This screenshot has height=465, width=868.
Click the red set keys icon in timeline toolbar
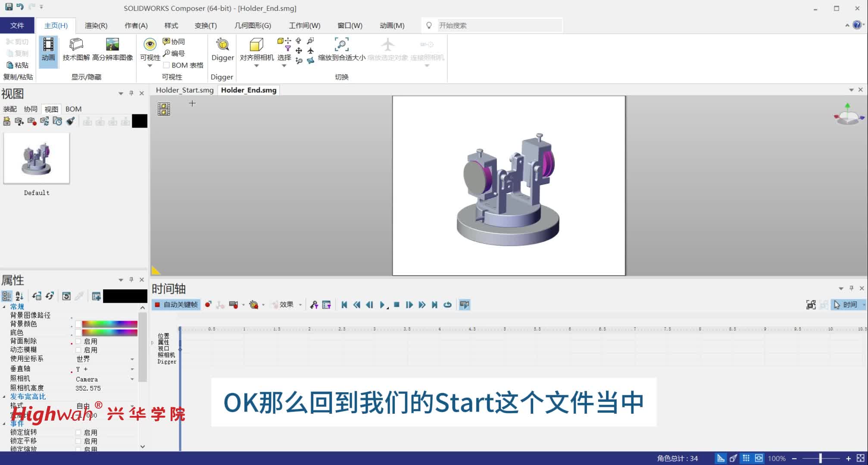pos(208,305)
